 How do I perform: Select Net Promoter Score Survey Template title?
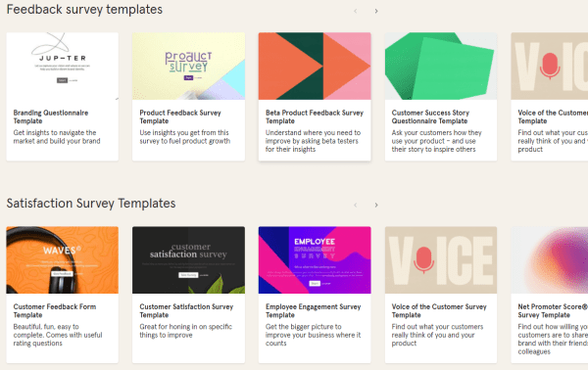coord(553,311)
